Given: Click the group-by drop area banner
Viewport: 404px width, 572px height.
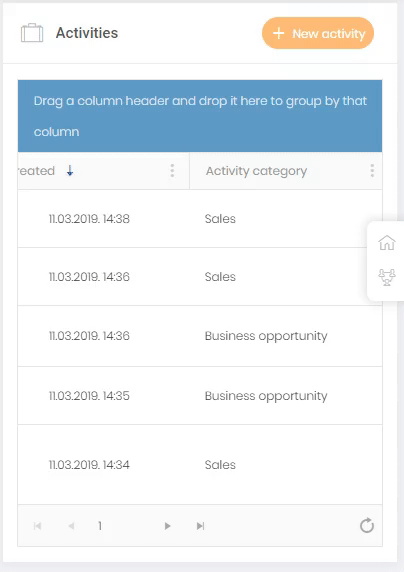Looking at the screenshot, I should 200,116.
